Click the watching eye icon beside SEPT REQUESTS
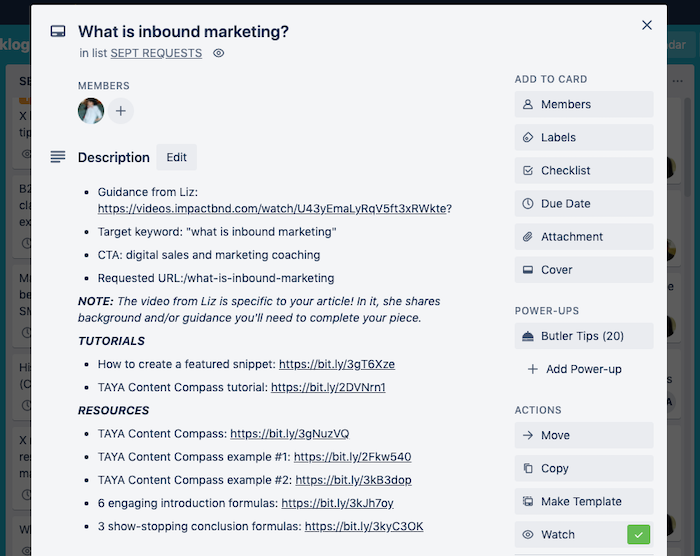Viewport: 700px width, 556px height. pyautogui.click(x=218, y=53)
